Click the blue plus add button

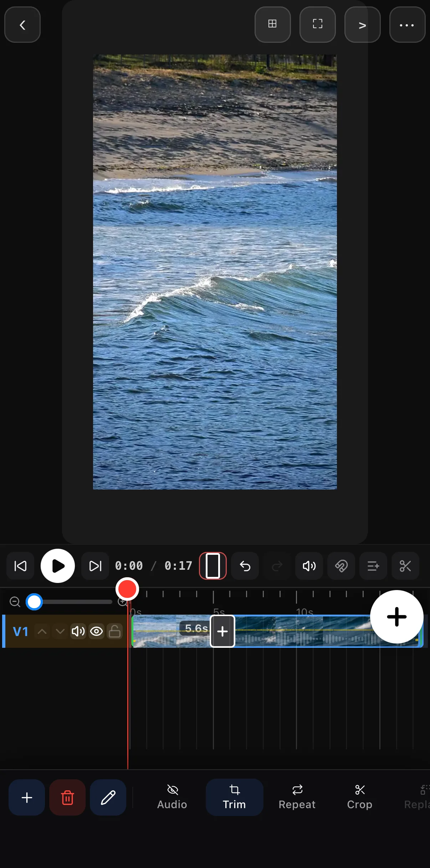27,797
